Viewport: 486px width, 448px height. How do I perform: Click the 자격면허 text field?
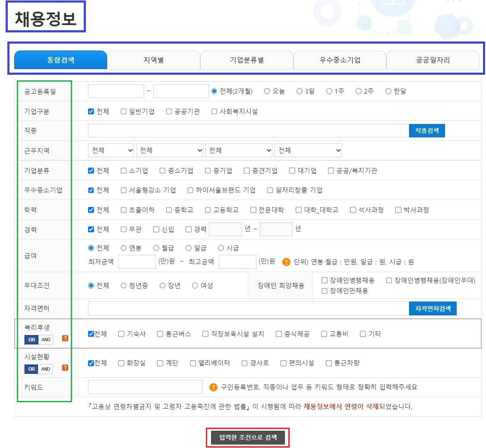(249, 308)
